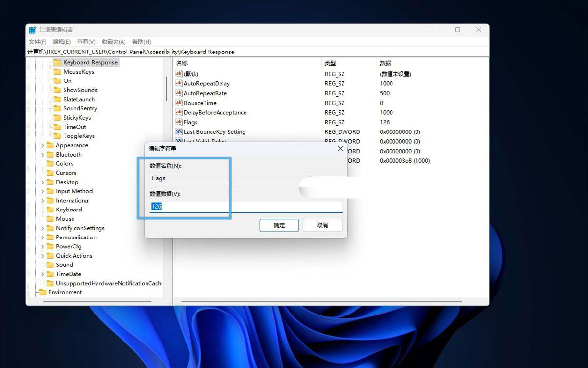
Task: Click the DWORD icon beside Last BounceKey Setting
Action: click(179, 131)
